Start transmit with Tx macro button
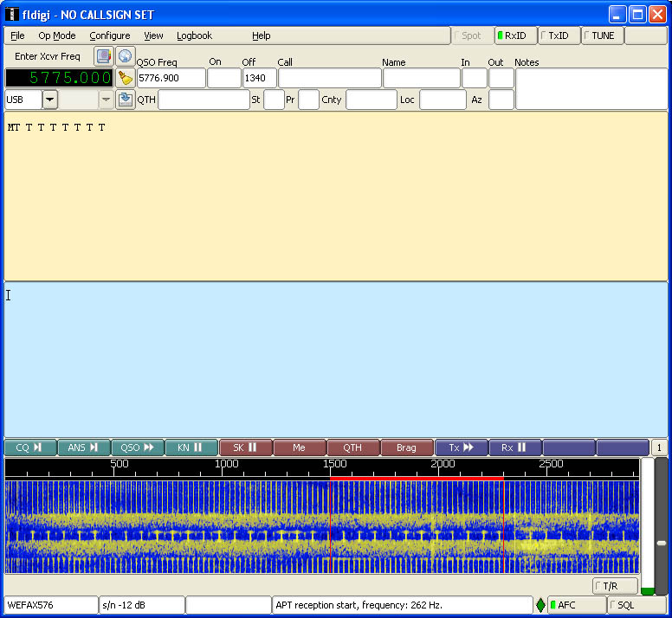Viewport: 672px width, 618px height. pyautogui.click(x=462, y=447)
